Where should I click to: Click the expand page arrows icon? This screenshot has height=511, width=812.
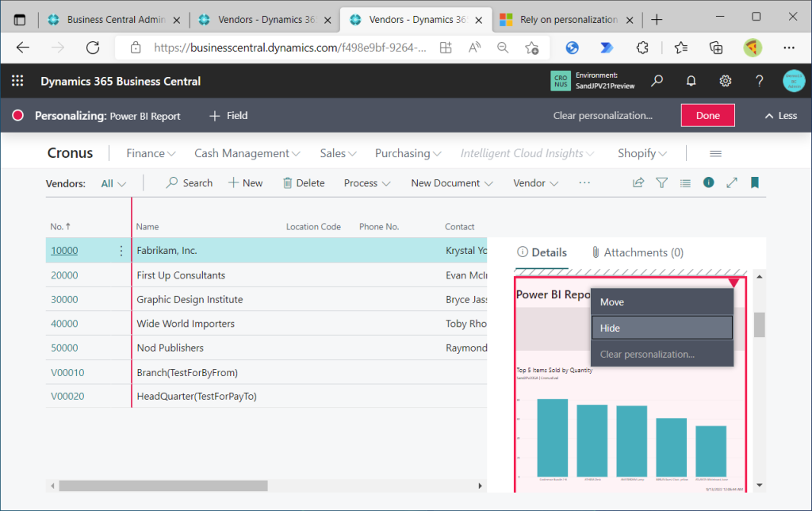click(x=732, y=183)
